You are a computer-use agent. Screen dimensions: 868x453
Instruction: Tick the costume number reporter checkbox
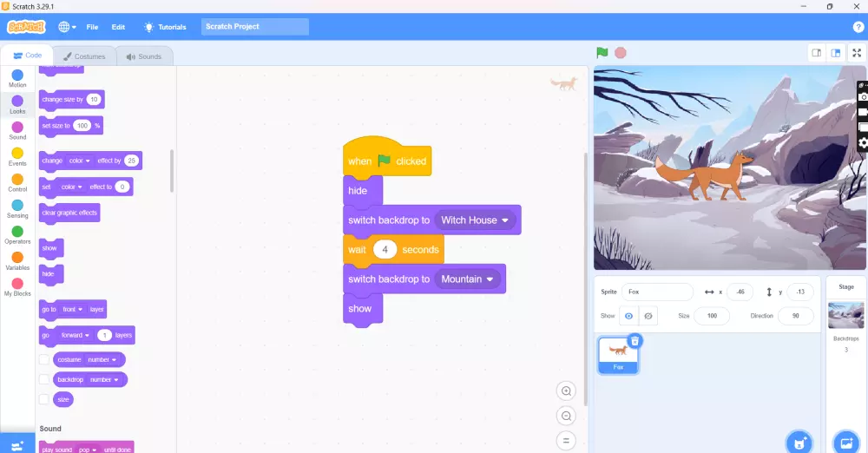pos(44,359)
